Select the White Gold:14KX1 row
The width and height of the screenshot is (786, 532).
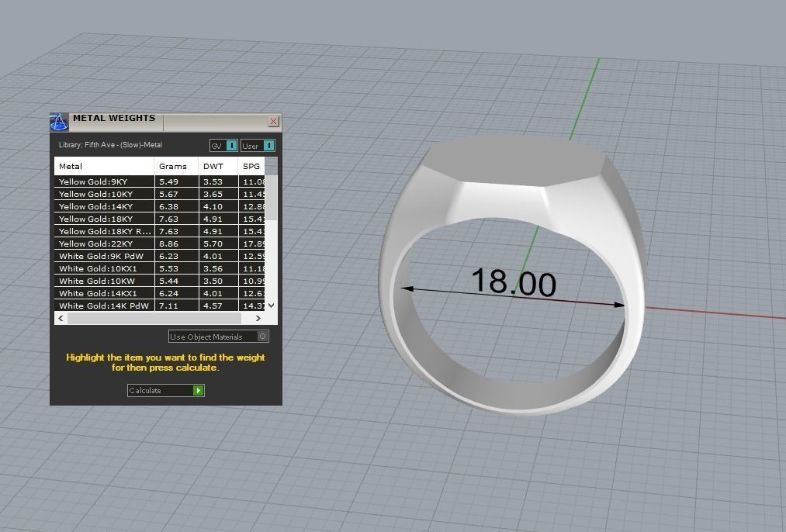pos(159,294)
